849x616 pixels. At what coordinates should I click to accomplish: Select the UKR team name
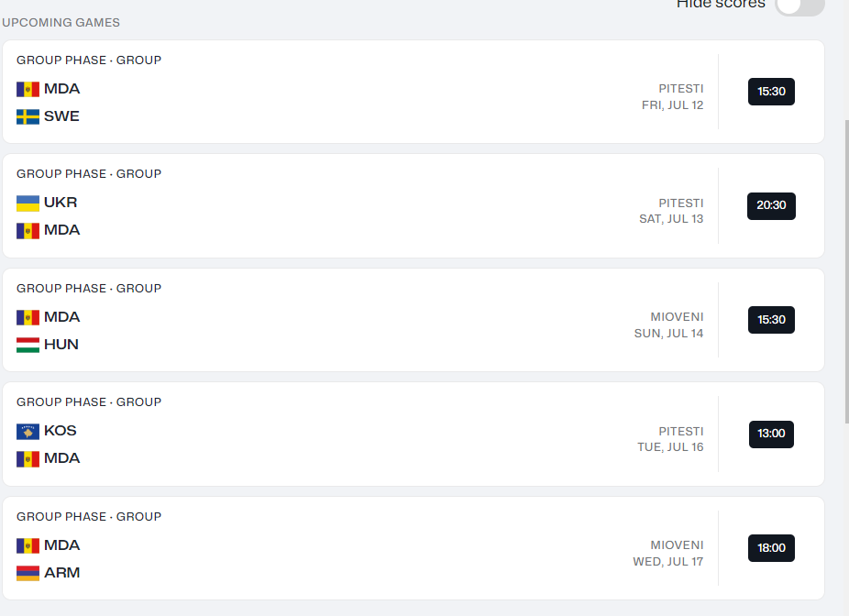[61, 203]
